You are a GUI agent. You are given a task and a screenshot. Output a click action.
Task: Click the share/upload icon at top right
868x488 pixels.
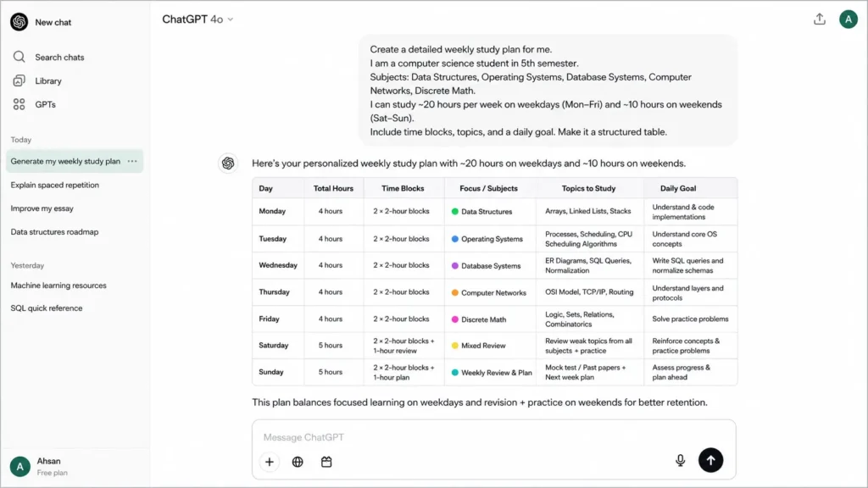[x=820, y=19]
